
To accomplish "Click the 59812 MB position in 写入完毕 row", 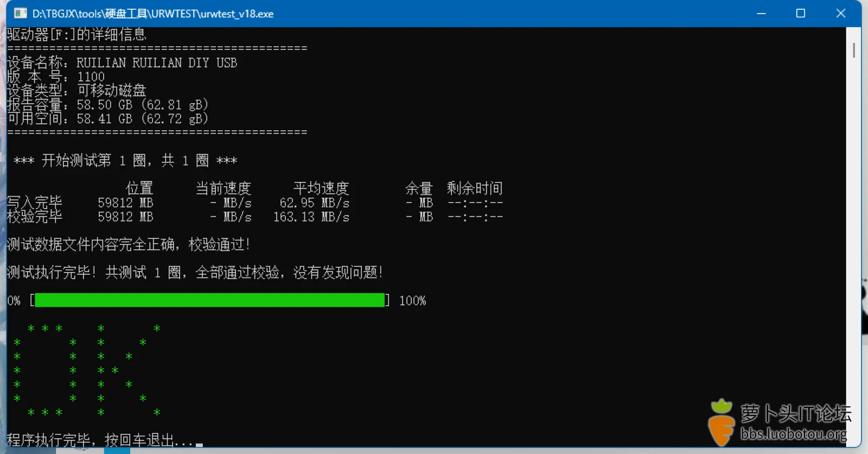I will (x=125, y=203).
